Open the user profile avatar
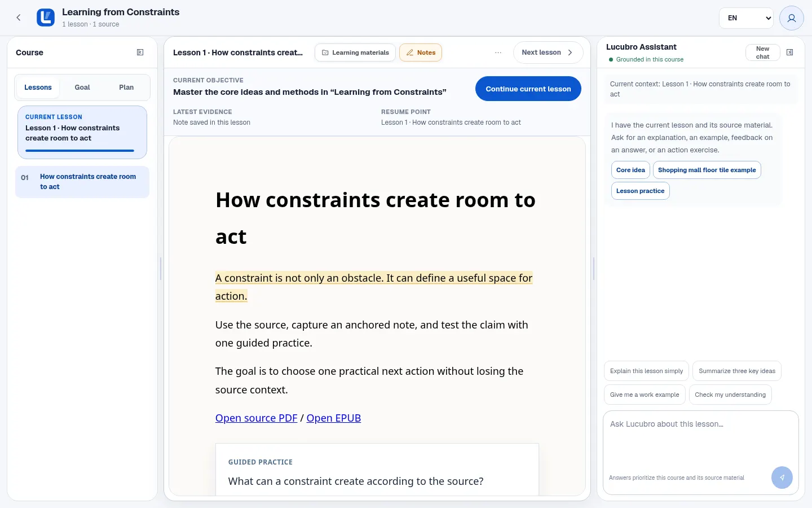Image resolution: width=812 pixels, height=508 pixels. tap(791, 18)
